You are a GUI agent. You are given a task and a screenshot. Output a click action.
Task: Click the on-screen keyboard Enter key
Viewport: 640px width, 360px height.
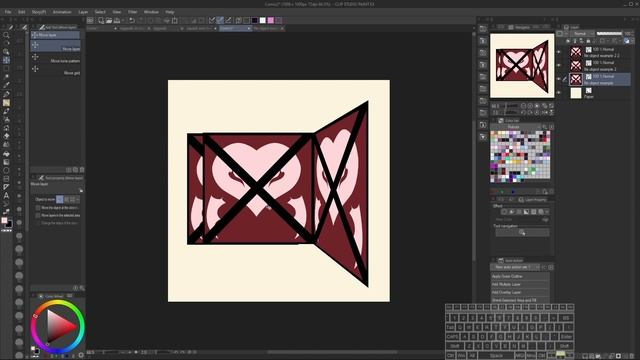[566, 337]
